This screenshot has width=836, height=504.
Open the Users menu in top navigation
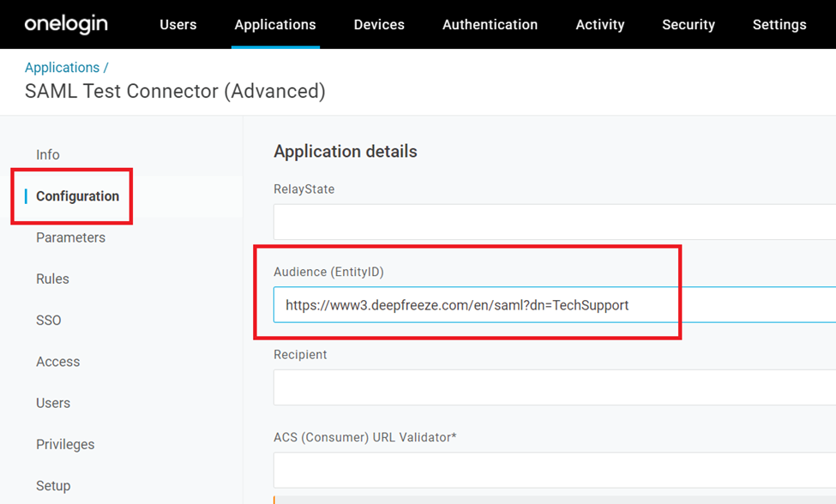(177, 25)
